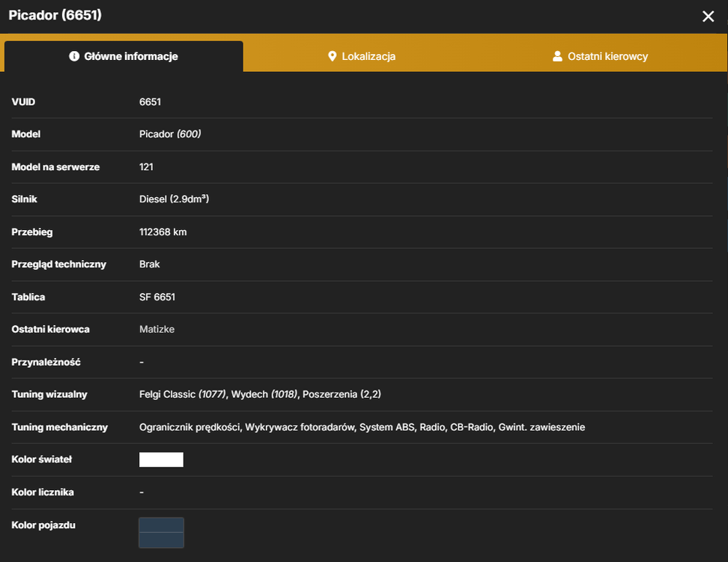The height and width of the screenshot is (562, 728).
Task: Click the lower Kolor pojazdu swatch
Action: [161, 540]
